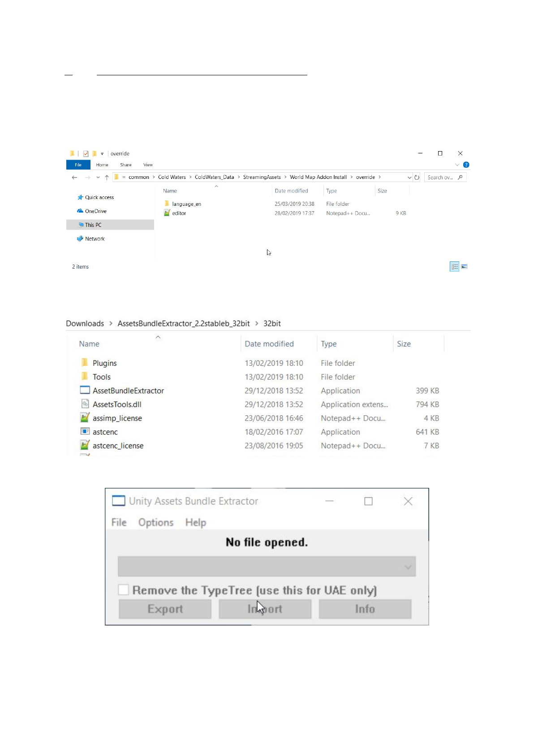534x756 pixels.
Task: Expand chevron after Cold Waters in path
Action: [190, 177]
